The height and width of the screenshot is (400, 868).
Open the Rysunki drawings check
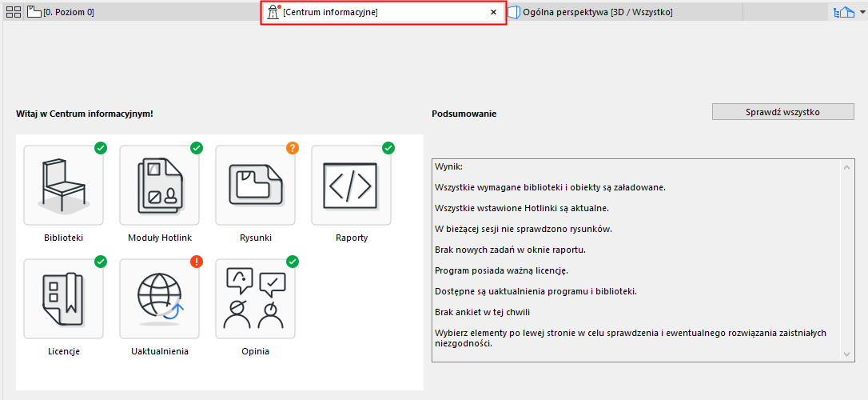click(256, 185)
